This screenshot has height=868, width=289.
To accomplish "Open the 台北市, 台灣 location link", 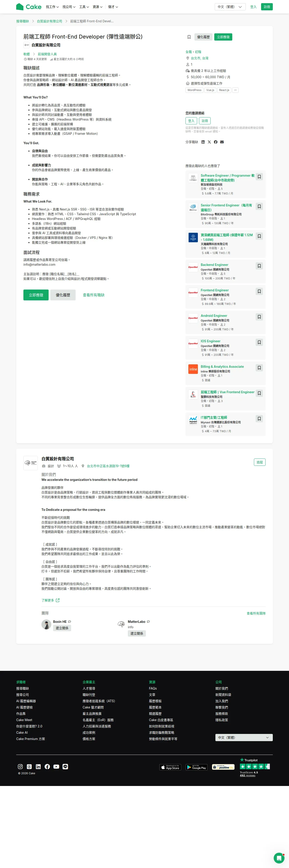I will [199, 58].
